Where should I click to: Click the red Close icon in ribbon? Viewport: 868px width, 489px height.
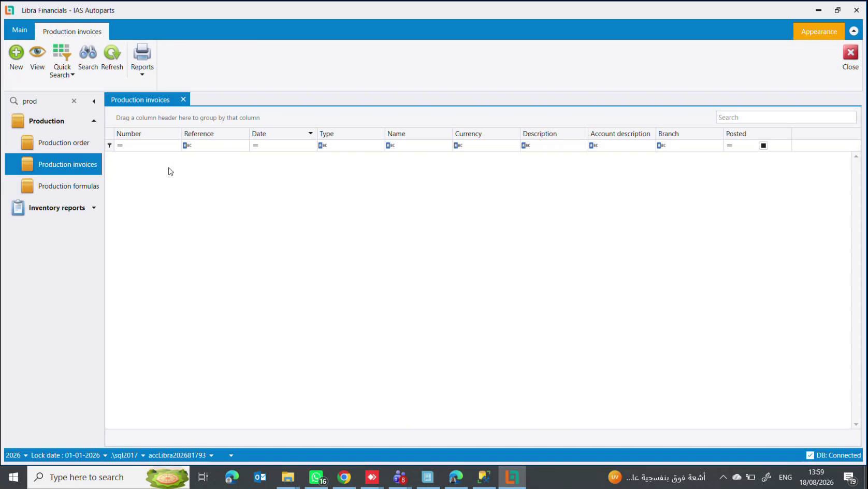pos(850,52)
